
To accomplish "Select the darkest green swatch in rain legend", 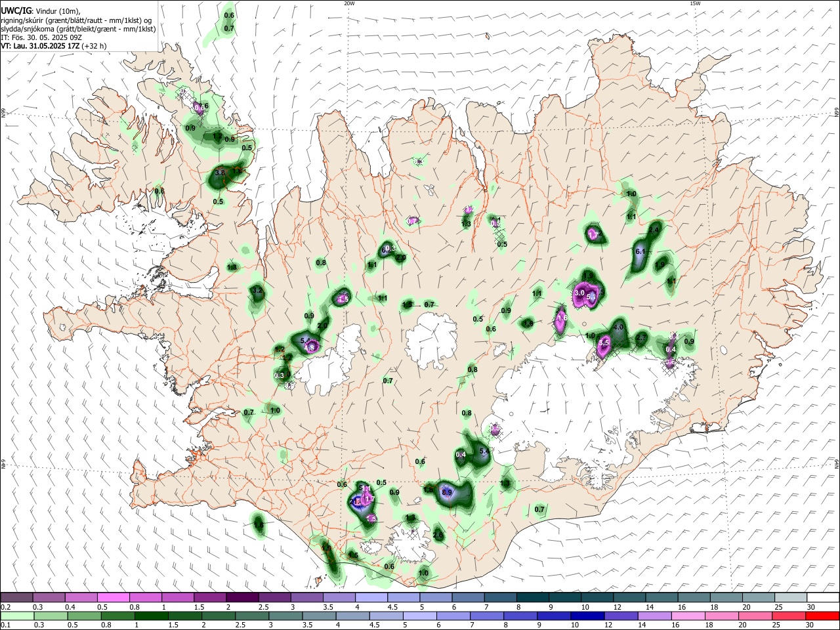I will [x=151, y=616].
